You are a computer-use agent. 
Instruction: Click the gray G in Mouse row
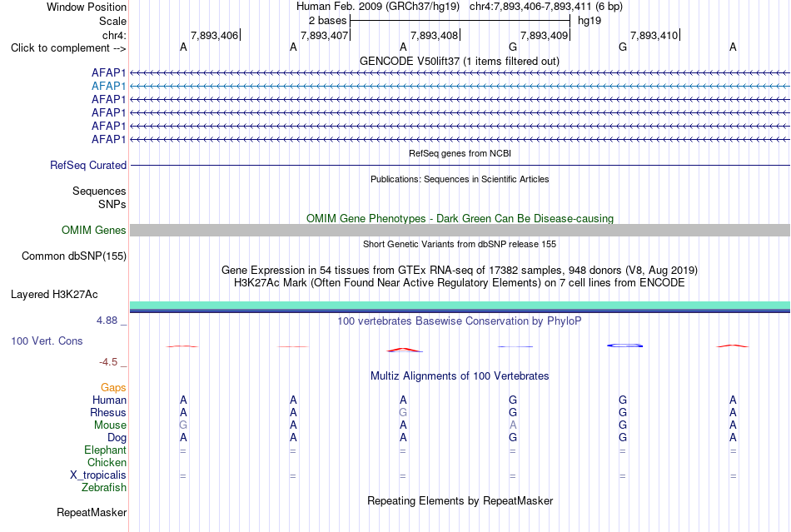pos(183,425)
